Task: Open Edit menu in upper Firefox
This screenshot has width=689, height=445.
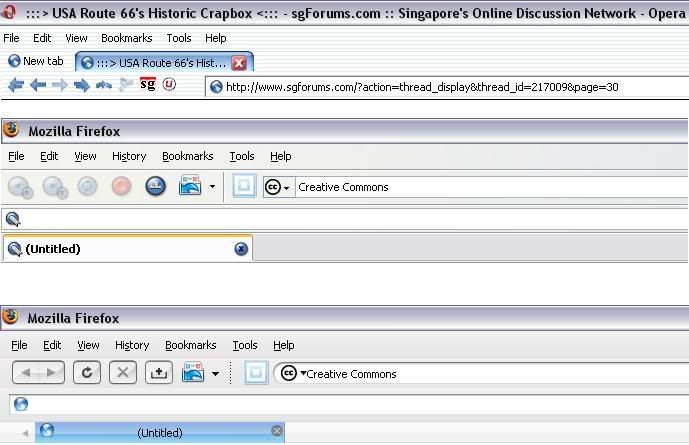Action: coord(49,156)
